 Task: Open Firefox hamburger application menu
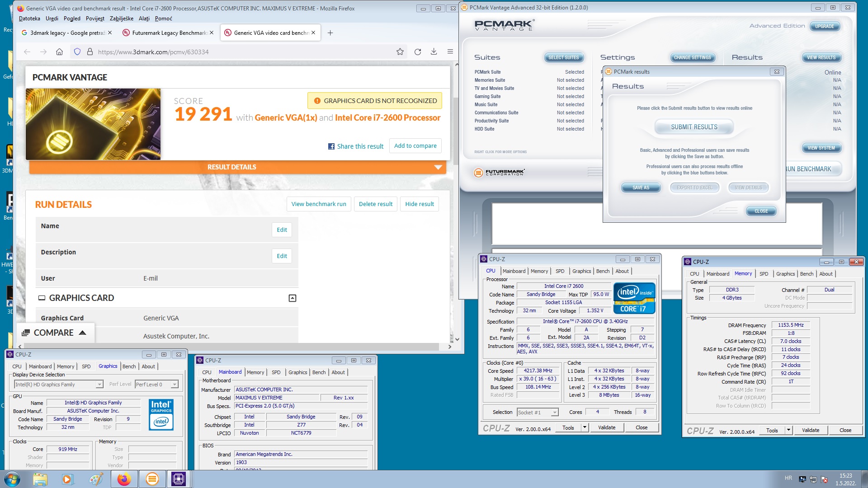tap(450, 52)
